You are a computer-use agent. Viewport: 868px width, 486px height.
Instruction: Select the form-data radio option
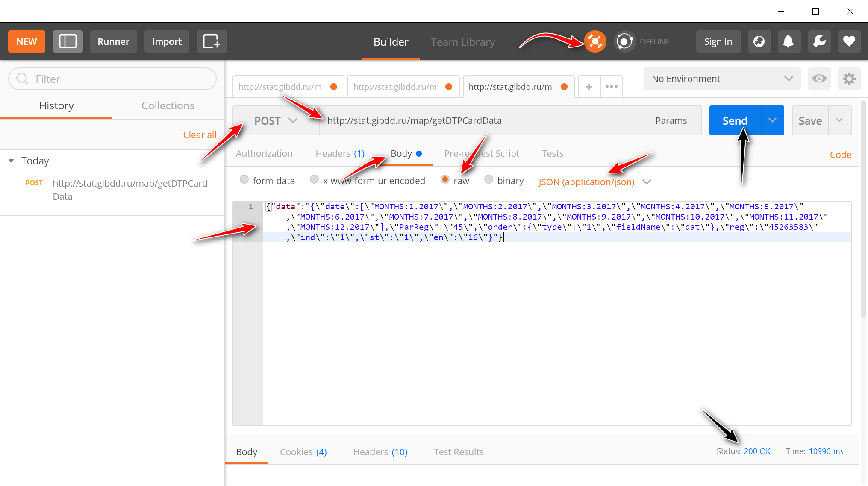tap(244, 179)
